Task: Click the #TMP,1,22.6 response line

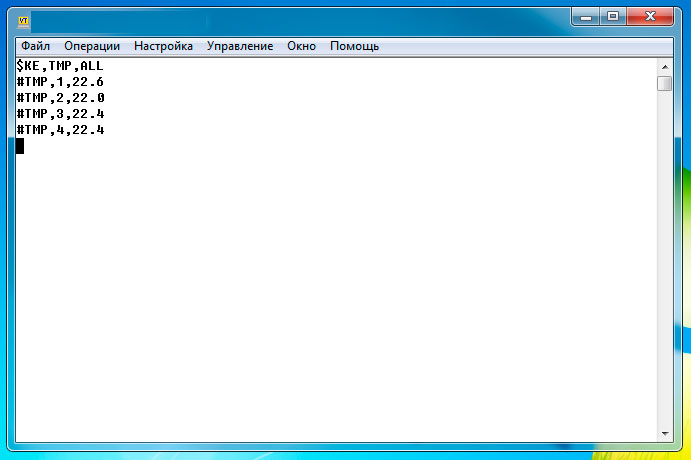Action: click(x=60, y=81)
